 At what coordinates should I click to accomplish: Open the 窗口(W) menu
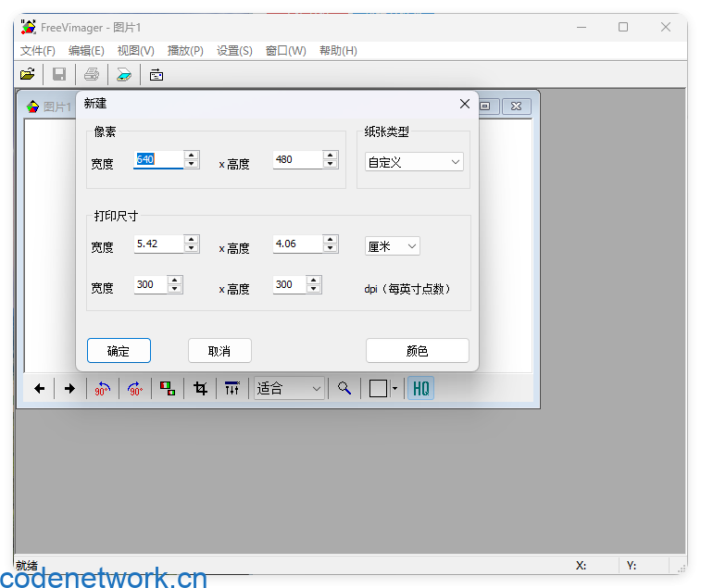click(285, 51)
